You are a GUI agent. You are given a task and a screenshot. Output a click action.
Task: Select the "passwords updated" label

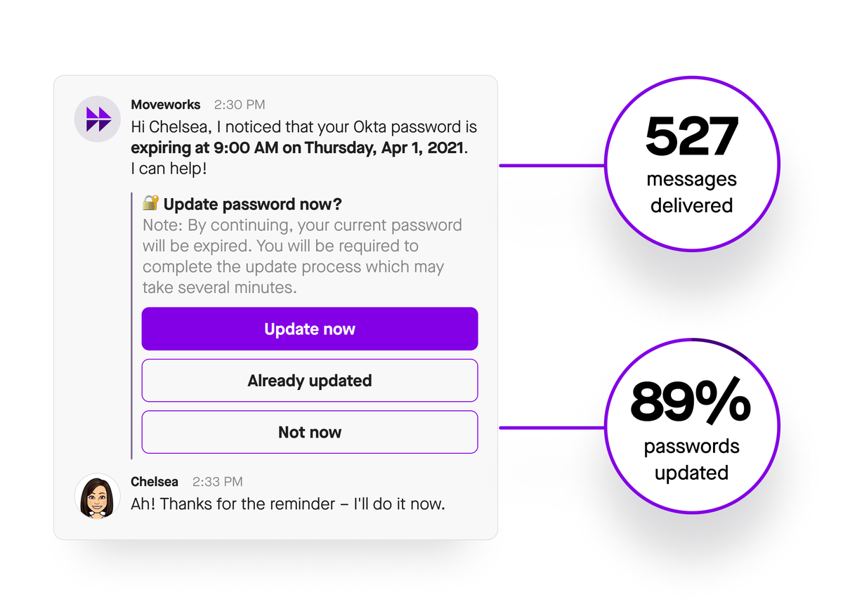pyautogui.click(x=692, y=459)
